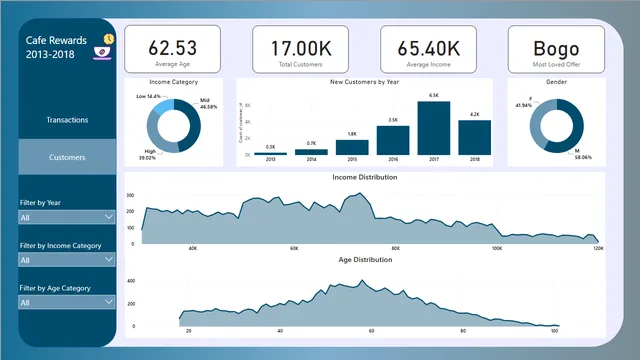Click the 2017 bar showing 6.5K
Image resolution: width=640 pixels, height=360 pixels.
433,128
